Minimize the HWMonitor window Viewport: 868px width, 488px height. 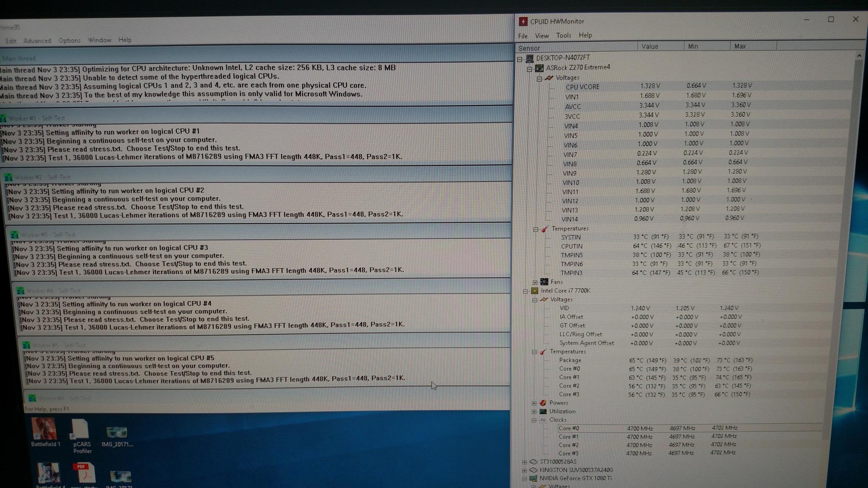[807, 19]
